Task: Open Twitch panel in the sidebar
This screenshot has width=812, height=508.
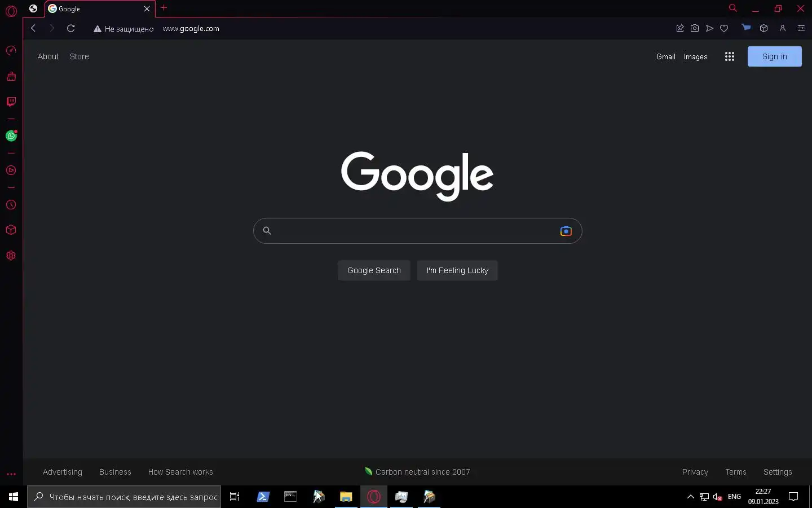Action: tap(11, 102)
